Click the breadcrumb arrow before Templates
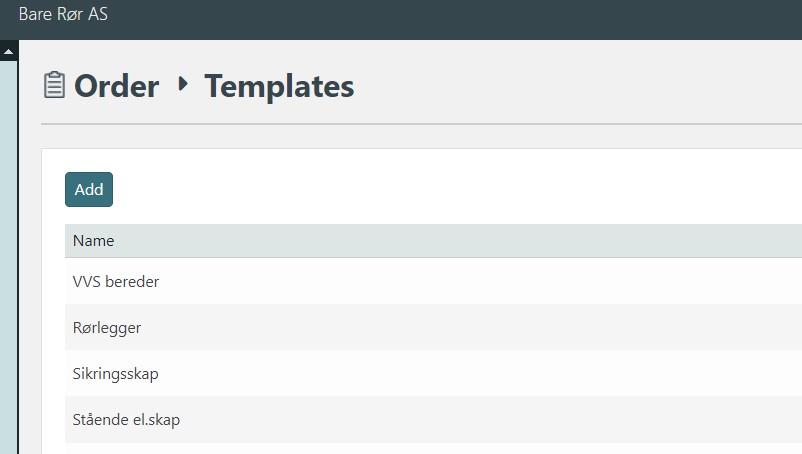The width and height of the screenshot is (802, 454). click(x=182, y=85)
